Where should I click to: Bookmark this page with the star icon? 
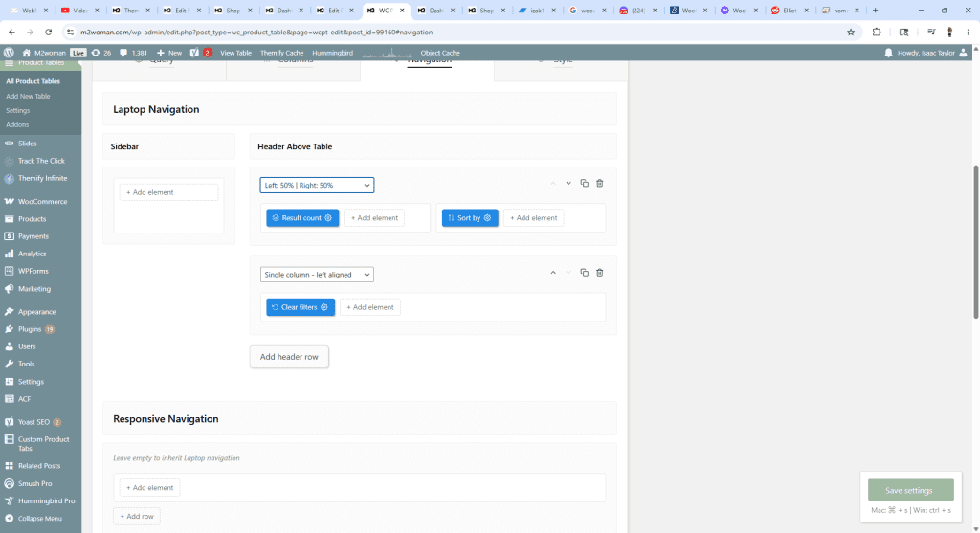click(850, 32)
